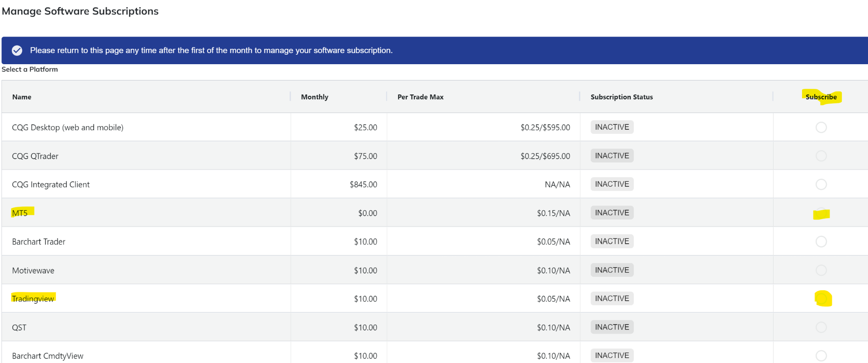This screenshot has width=868, height=363.
Task: Sort table by Monthly column header
Action: (315, 97)
